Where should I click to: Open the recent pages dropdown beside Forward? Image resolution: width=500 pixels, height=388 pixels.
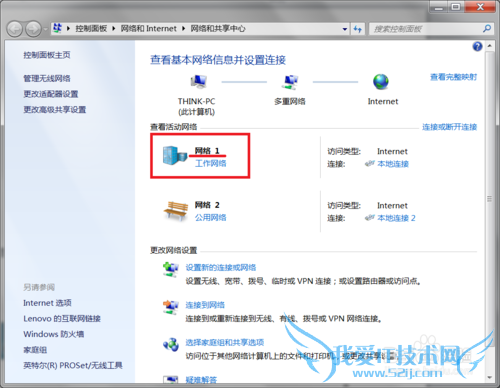[x=46, y=29]
